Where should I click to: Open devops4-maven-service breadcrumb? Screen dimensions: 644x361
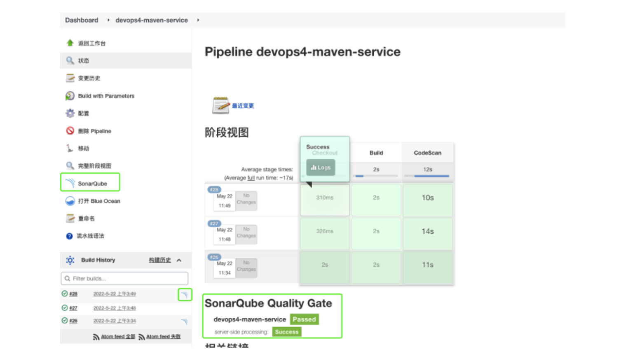152,20
